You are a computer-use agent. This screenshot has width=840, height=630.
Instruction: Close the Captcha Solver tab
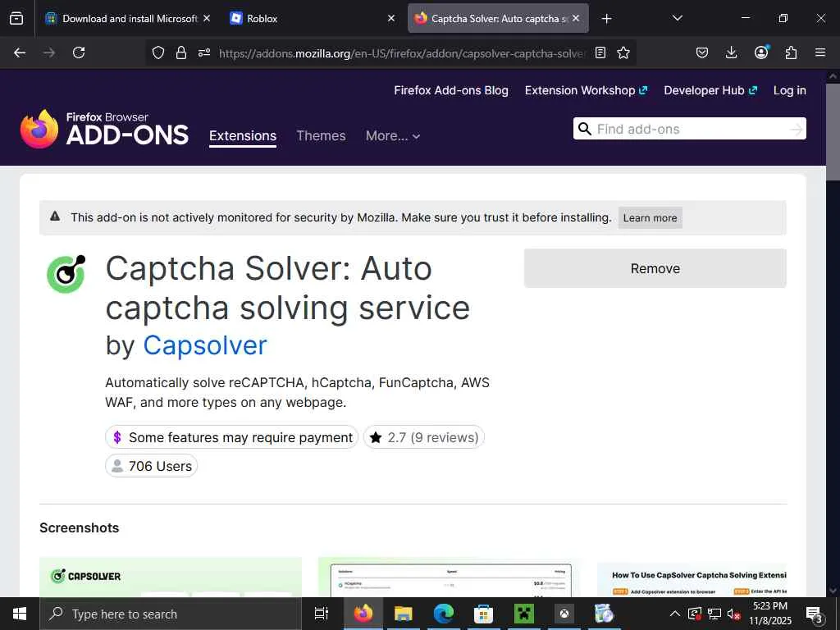(576, 18)
